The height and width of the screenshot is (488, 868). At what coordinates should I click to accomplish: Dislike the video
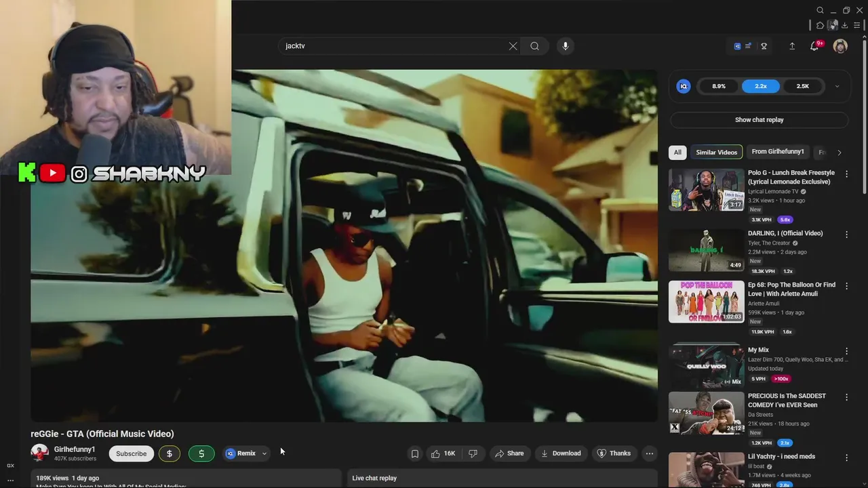(x=473, y=453)
